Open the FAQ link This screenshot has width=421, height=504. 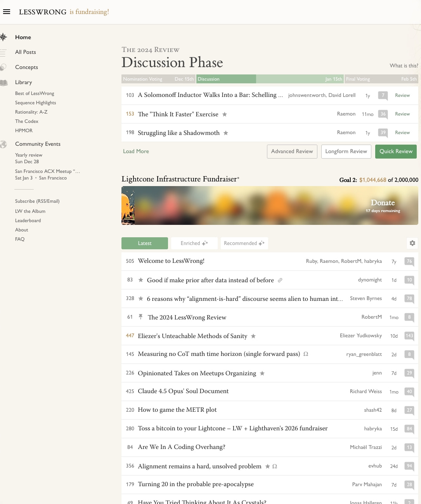click(x=20, y=239)
